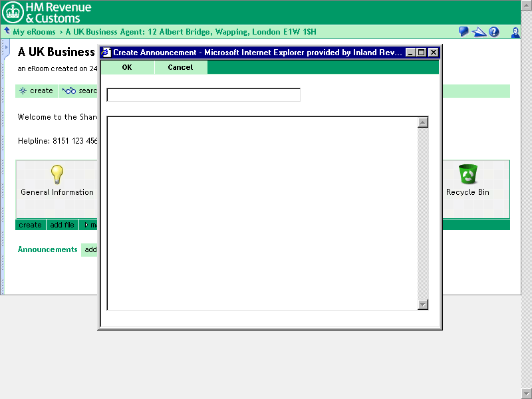Click the text area scroll down arrow
This screenshot has height=399, width=532.
click(x=422, y=304)
